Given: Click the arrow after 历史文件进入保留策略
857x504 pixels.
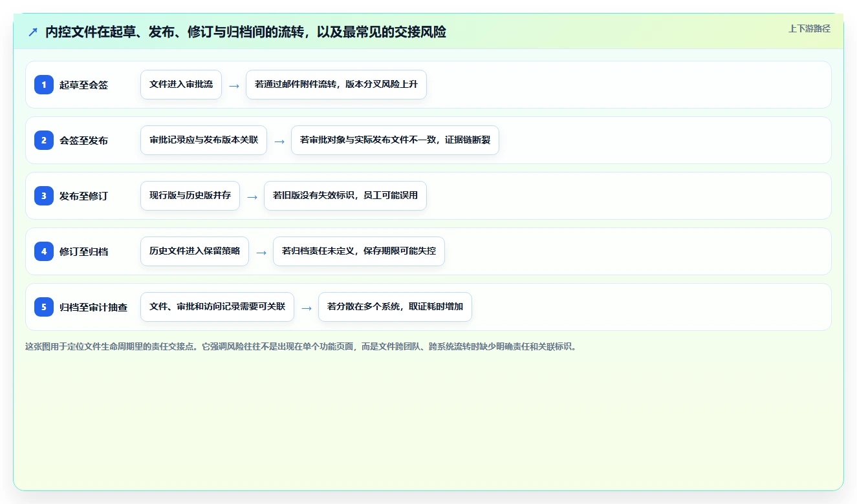Looking at the screenshot, I should click(x=261, y=252).
